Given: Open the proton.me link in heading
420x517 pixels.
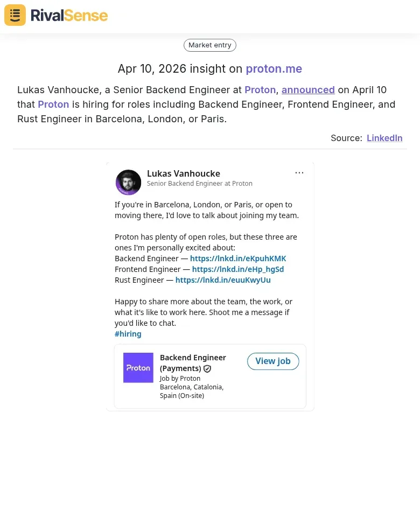Looking at the screenshot, I should 274,69.
